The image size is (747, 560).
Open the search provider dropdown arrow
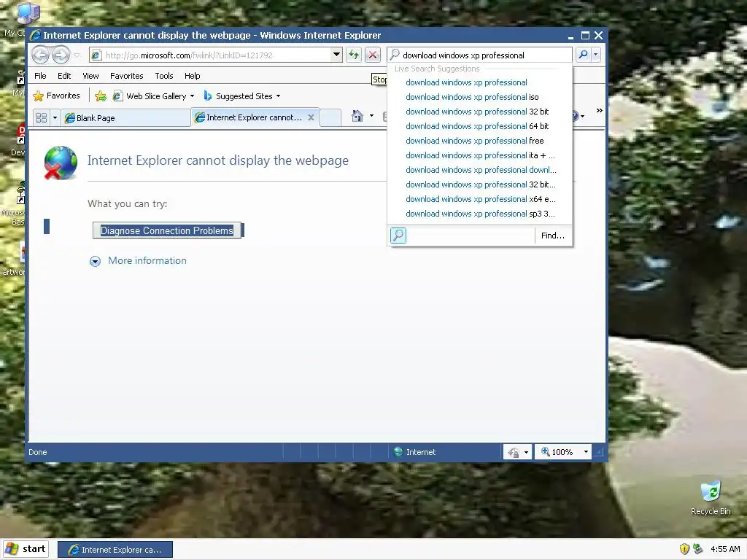pos(595,55)
